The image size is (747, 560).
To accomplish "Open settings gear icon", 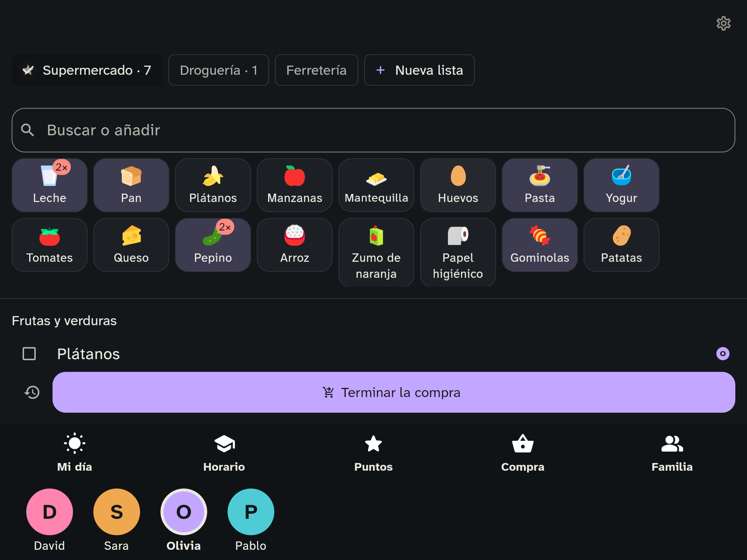I will 723,23.
